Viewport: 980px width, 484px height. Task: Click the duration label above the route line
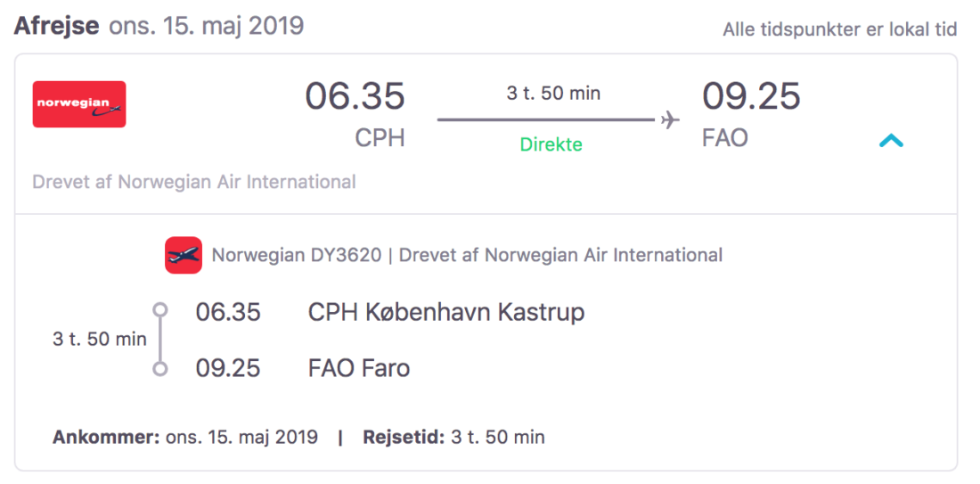pyautogui.click(x=553, y=93)
